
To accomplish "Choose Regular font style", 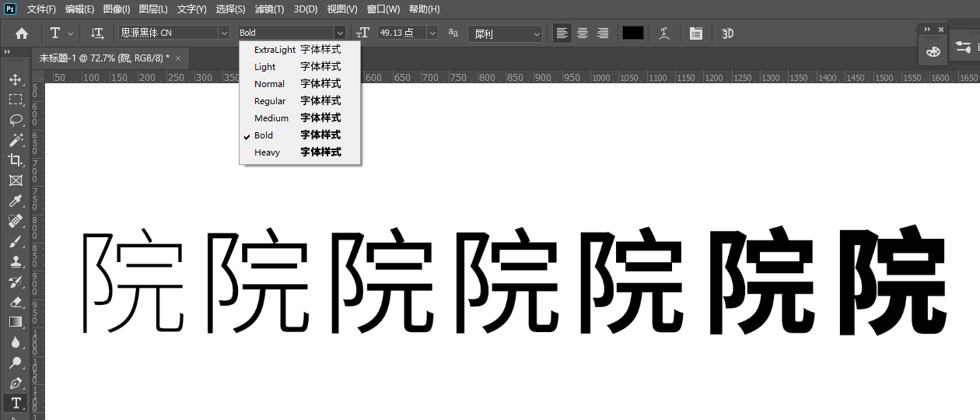I will click(x=300, y=101).
